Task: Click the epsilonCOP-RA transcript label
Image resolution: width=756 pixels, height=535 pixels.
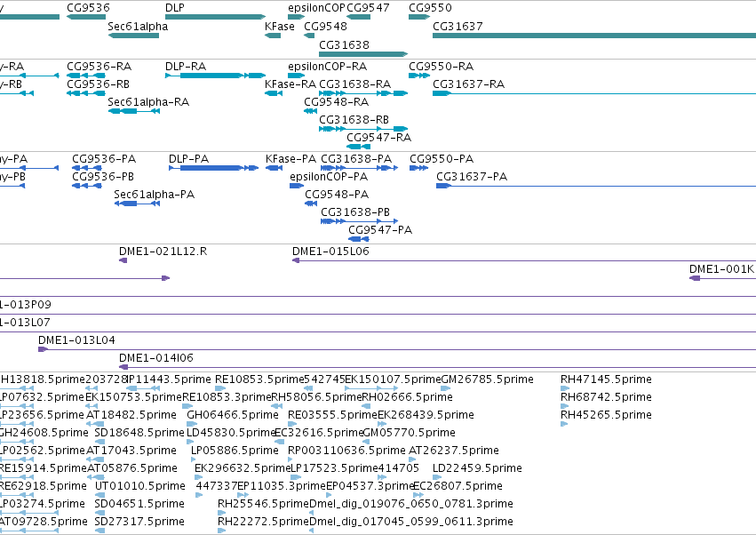Action: (x=328, y=66)
